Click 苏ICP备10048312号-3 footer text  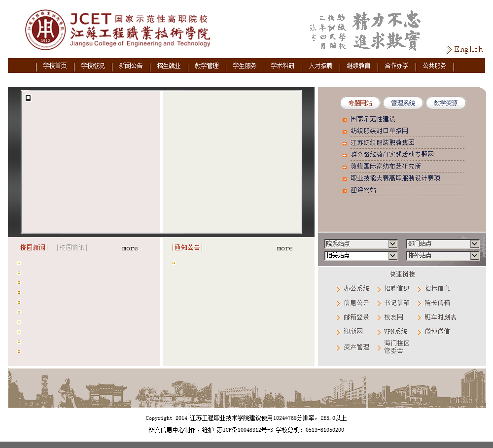pyautogui.click(x=245, y=430)
